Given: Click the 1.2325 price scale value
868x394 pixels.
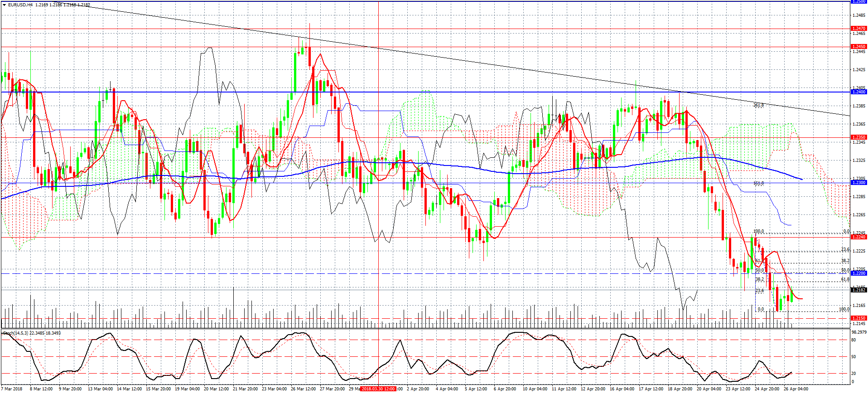Looking at the screenshot, I should (859, 161).
